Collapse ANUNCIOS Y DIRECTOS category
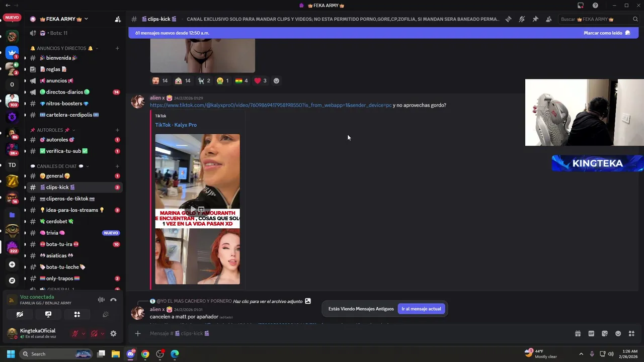This screenshot has height=362, width=644. tap(64, 48)
